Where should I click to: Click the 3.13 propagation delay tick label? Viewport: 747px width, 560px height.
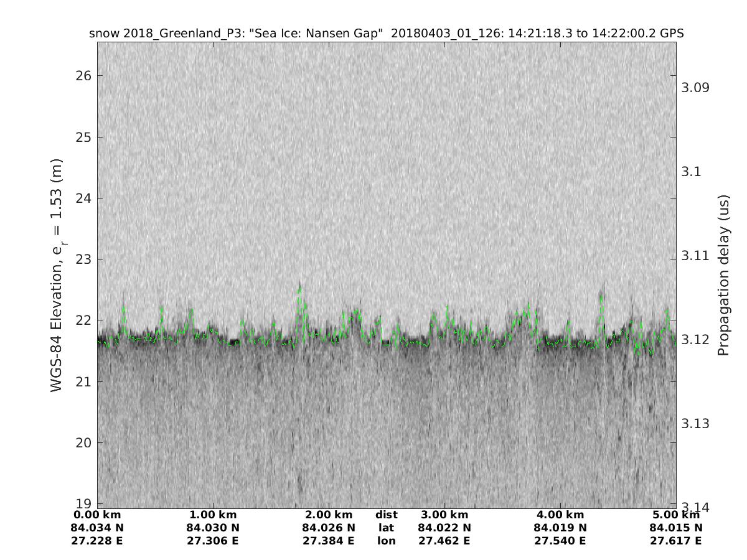695,424
